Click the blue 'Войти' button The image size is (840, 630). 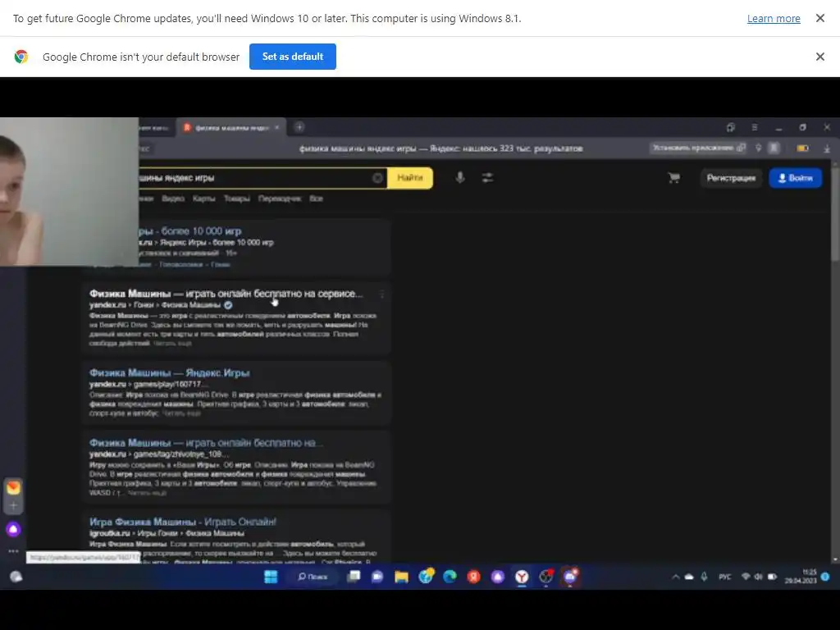tap(795, 178)
